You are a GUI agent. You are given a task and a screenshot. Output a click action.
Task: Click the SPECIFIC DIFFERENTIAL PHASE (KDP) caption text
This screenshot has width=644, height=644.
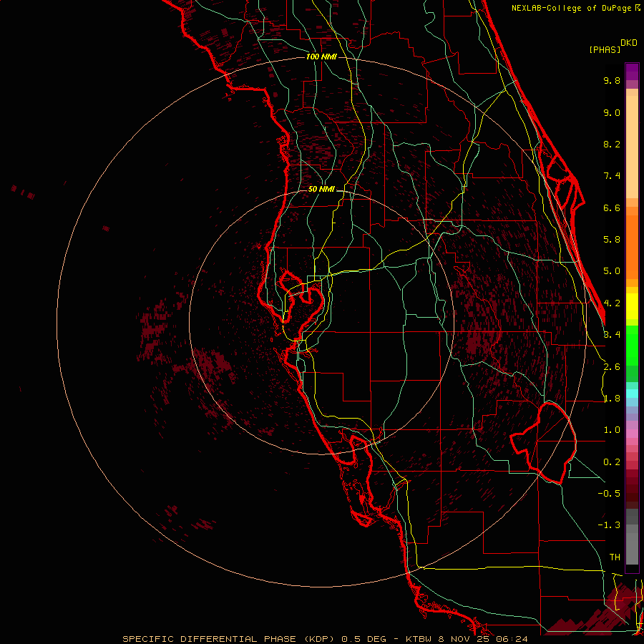coord(228,639)
